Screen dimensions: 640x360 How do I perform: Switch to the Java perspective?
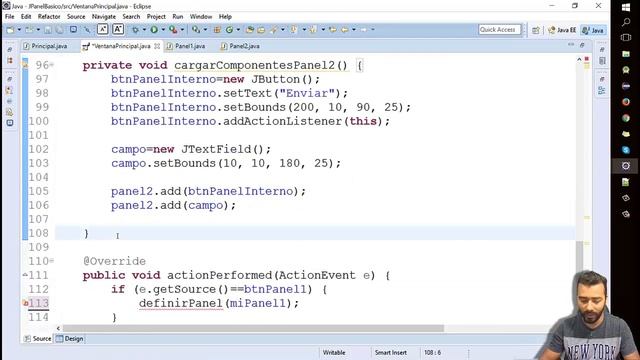(593, 30)
